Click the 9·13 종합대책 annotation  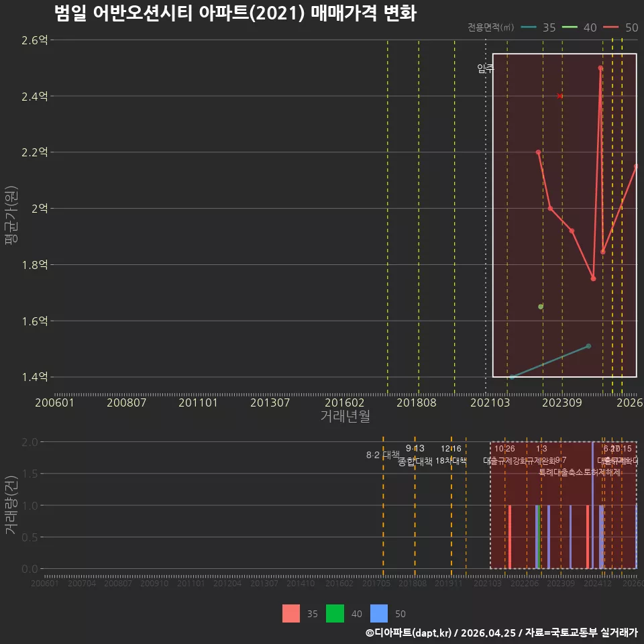click(415, 455)
